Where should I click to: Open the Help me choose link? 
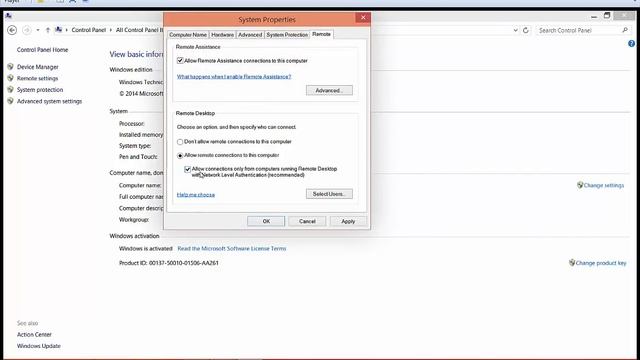tap(196, 195)
